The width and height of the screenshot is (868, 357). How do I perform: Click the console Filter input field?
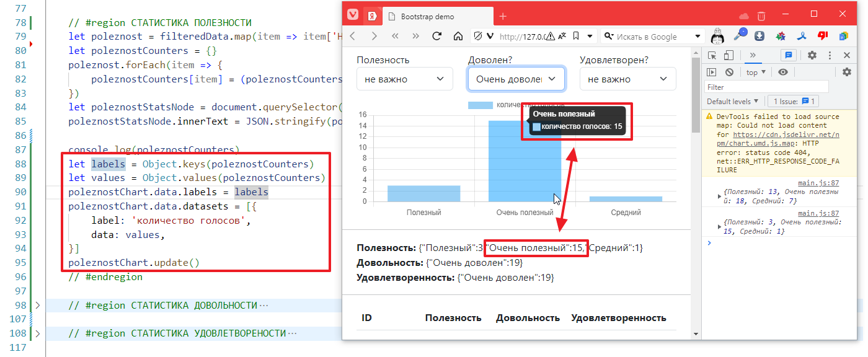(x=768, y=87)
